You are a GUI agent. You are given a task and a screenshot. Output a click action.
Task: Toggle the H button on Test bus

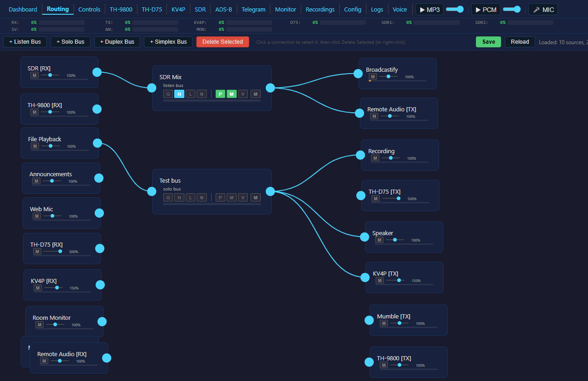click(179, 197)
